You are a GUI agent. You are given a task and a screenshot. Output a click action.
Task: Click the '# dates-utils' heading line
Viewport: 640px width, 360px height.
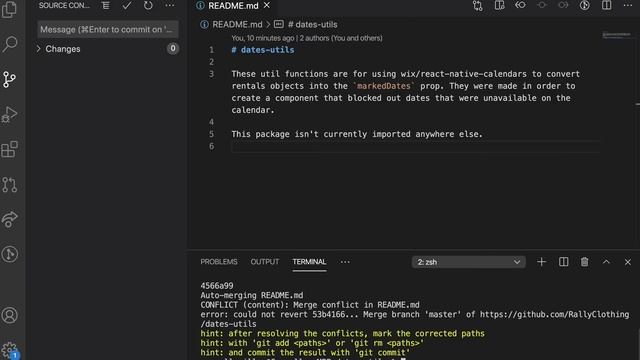coord(262,50)
